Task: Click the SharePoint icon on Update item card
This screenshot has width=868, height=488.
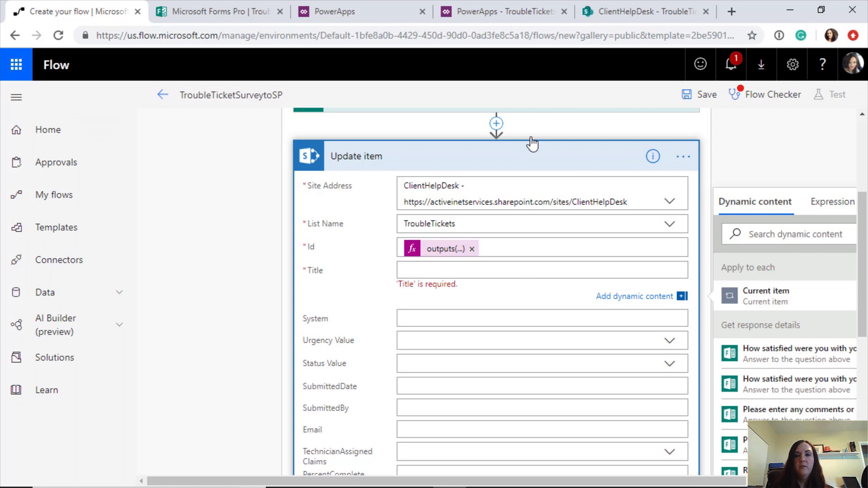Action: (309, 156)
